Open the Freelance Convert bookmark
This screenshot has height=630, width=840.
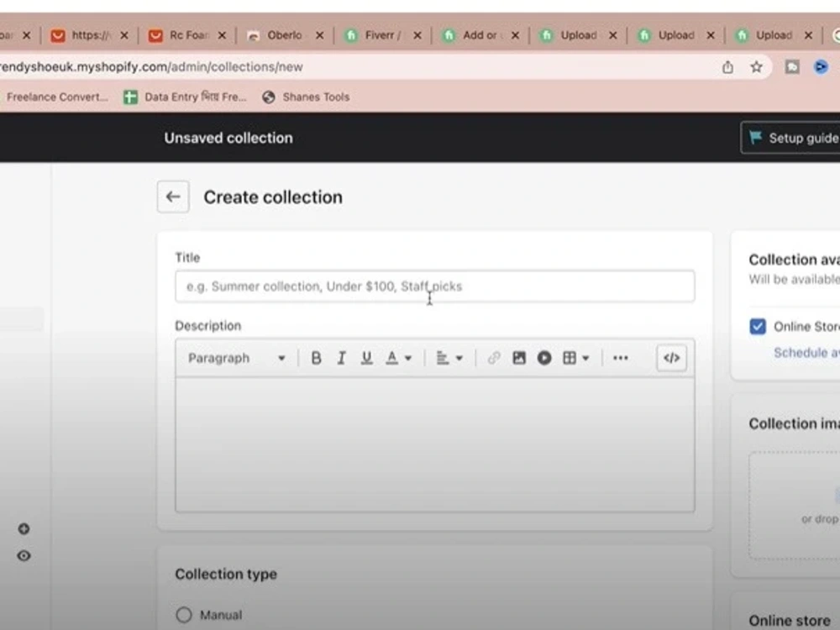[x=57, y=97]
